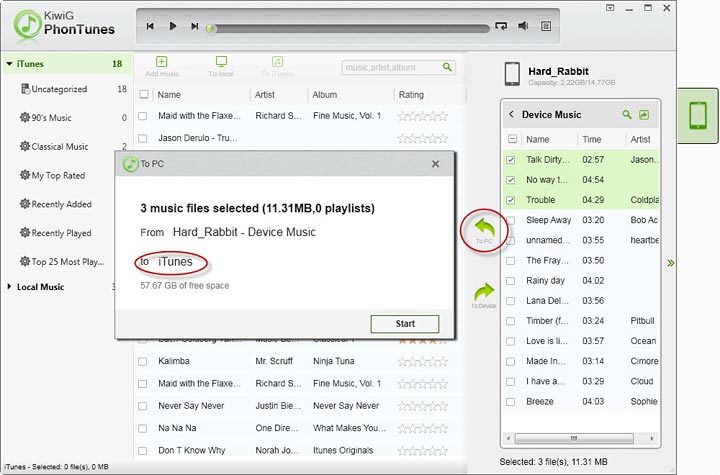Uncheck the No way song checkbox
Screen dimensions: 720x475
[511, 180]
